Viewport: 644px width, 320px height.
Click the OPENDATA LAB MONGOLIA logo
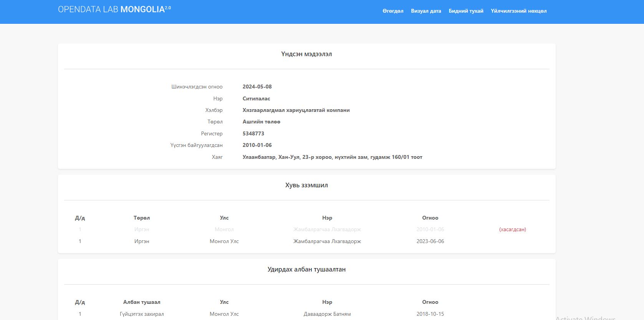(114, 10)
